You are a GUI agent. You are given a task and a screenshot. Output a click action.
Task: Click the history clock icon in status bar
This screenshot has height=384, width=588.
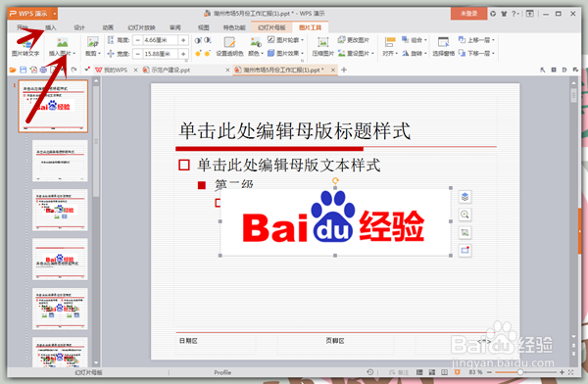(370, 372)
